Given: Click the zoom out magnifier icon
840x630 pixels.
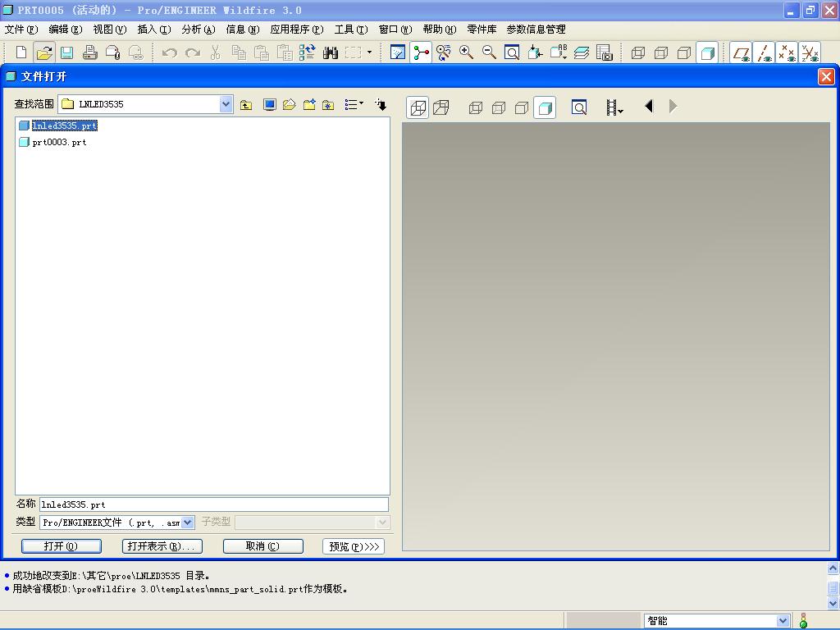Looking at the screenshot, I should coord(489,52).
